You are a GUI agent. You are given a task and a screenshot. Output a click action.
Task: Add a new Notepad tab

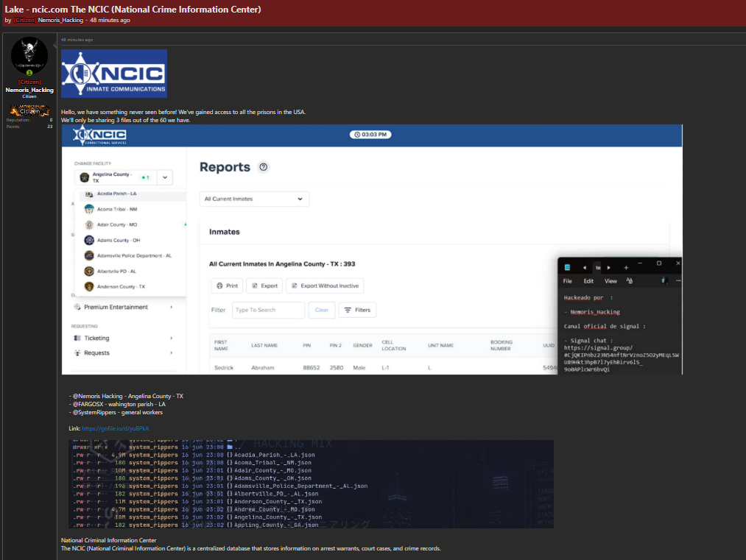tap(626, 268)
